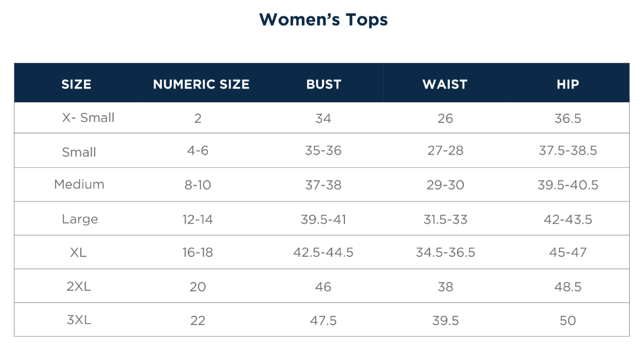Select the WAIST column header
Viewport: 644px width, 353px height.
point(445,84)
